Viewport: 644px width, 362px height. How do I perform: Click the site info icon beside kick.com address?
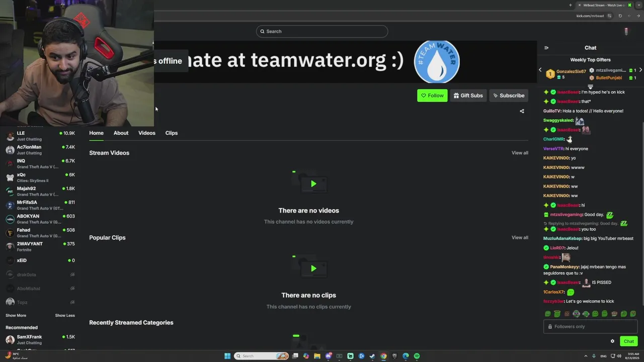[610, 16]
